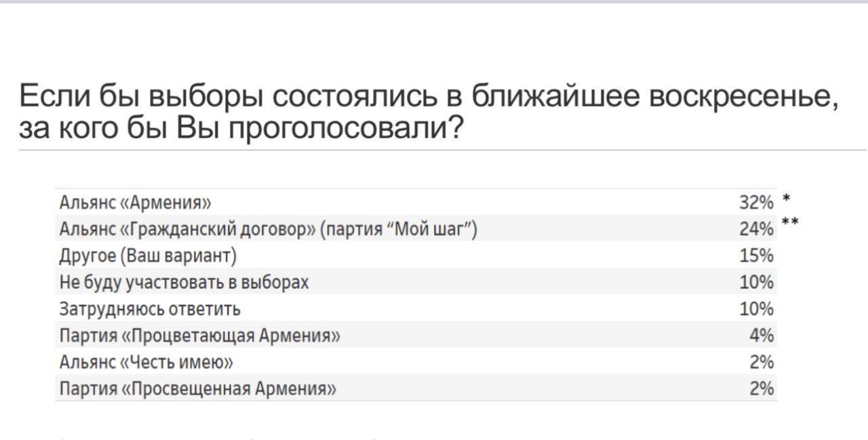Click the poll question heading text
The width and height of the screenshot is (868, 440).
click(x=429, y=96)
